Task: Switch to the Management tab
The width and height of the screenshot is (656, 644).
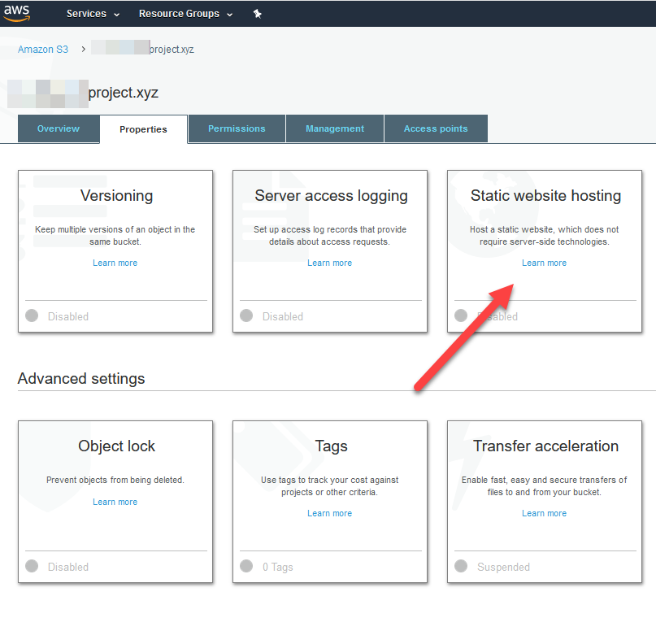Action: click(335, 128)
